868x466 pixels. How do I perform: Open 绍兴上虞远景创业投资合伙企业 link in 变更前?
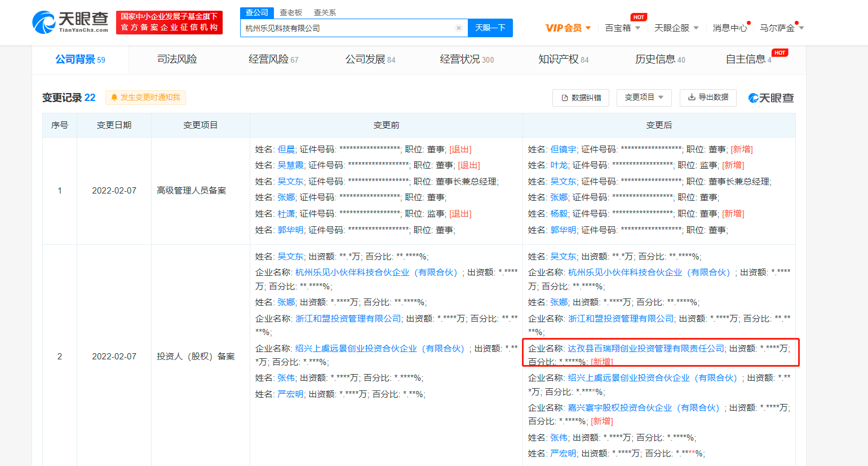coord(380,349)
